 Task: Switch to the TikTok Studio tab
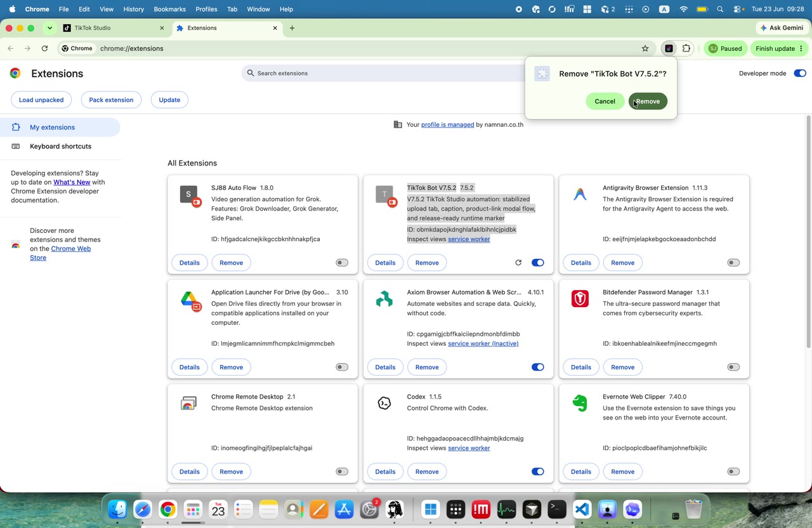114,28
